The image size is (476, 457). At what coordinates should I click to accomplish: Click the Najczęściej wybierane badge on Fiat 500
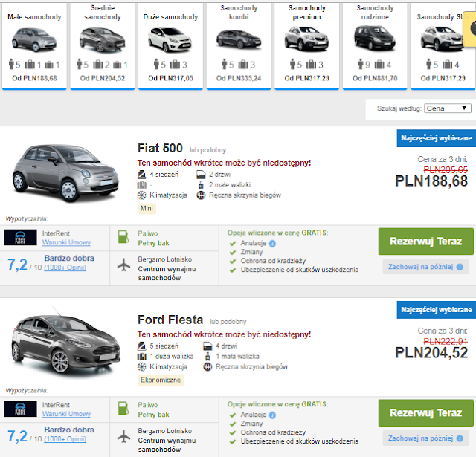[x=437, y=138]
